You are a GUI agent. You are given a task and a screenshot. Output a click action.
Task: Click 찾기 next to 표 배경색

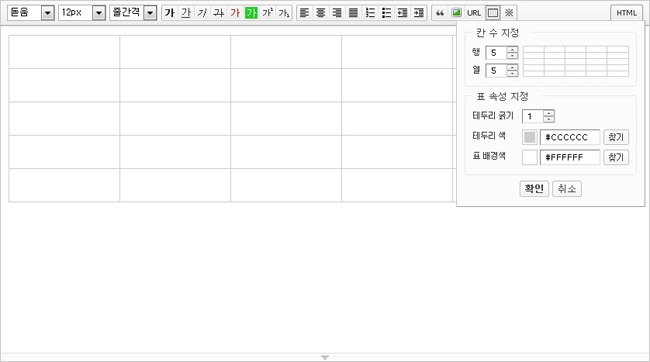click(616, 157)
